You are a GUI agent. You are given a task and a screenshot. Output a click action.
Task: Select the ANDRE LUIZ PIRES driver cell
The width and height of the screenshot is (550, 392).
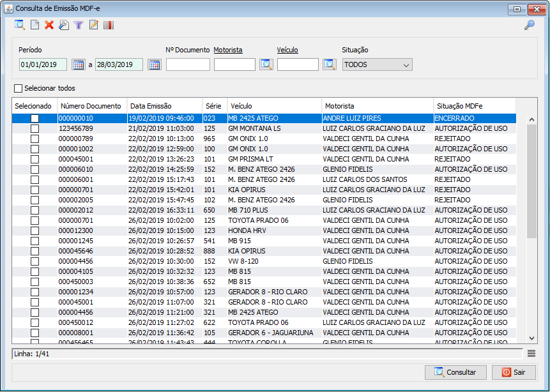[378, 119]
